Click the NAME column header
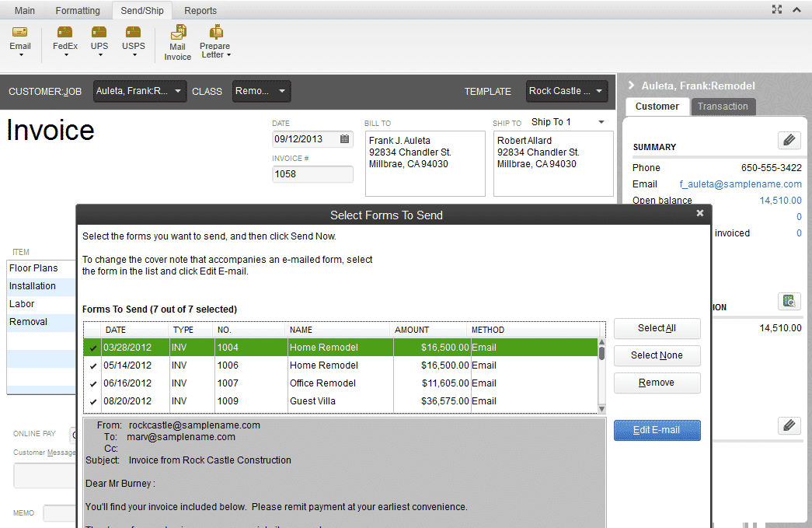Image resolution: width=812 pixels, height=528 pixels. coord(301,330)
